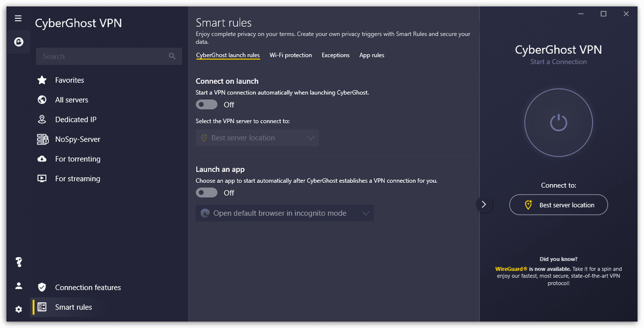644x328 pixels.
Task: Click the search magnifier icon
Action: click(x=172, y=56)
